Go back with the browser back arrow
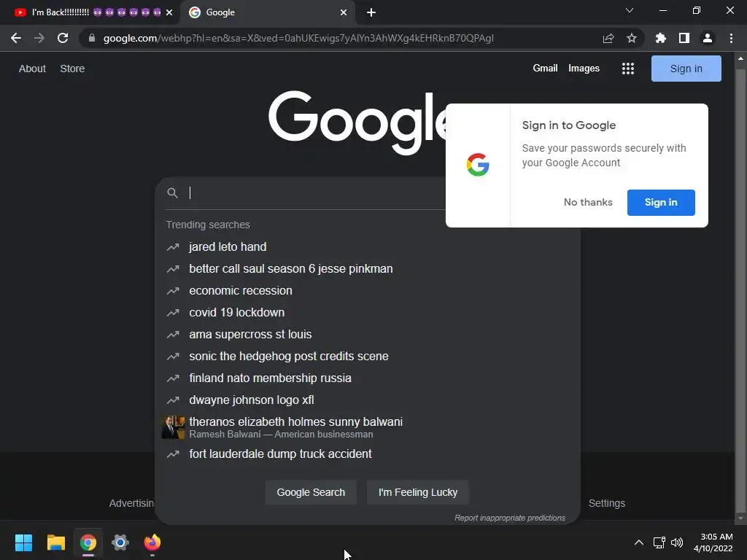Viewport: 747px width, 560px height. (16, 38)
